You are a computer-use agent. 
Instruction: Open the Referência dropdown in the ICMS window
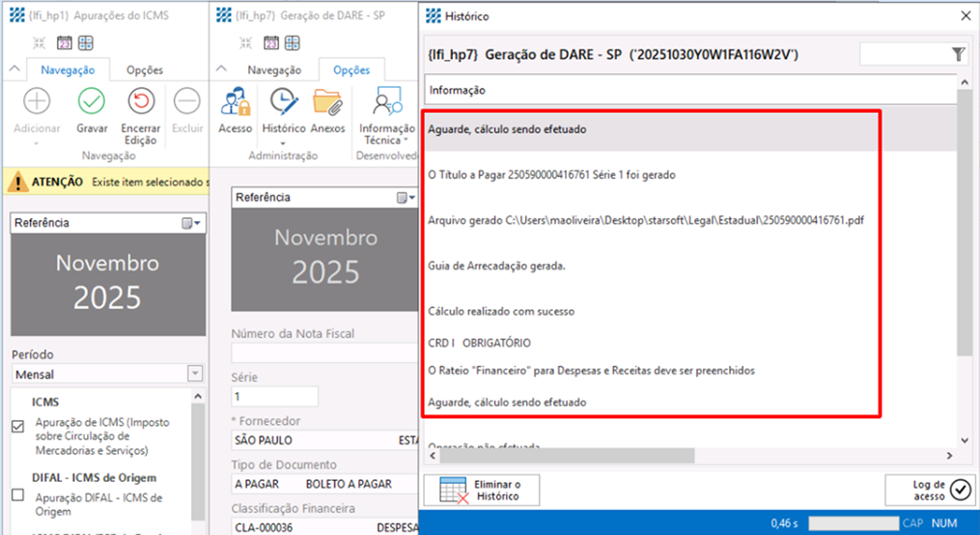[x=191, y=223]
